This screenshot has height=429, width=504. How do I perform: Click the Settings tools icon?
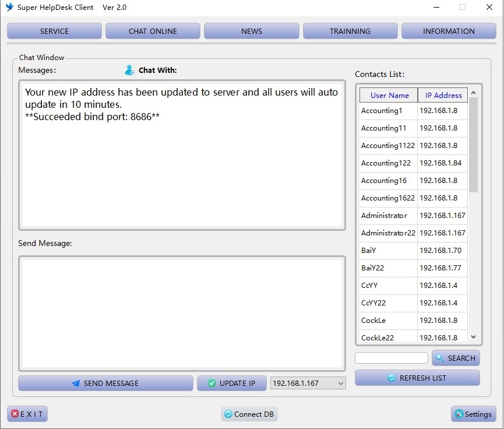pyautogui.click(x=459, y=414)
